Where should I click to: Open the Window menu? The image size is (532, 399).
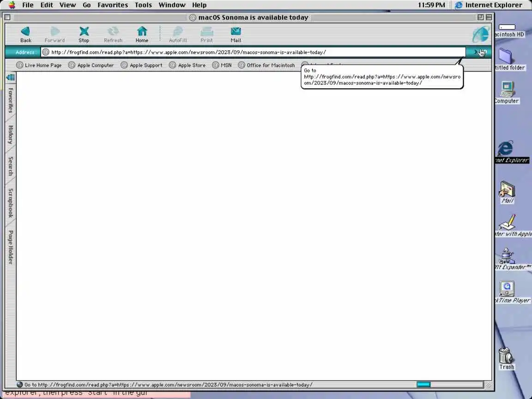click(172, 5)
